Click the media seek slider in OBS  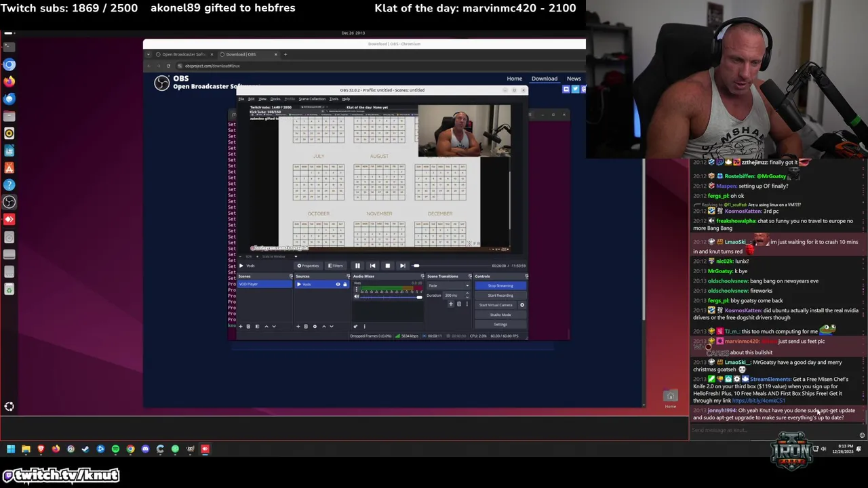(x=451, y=266)
